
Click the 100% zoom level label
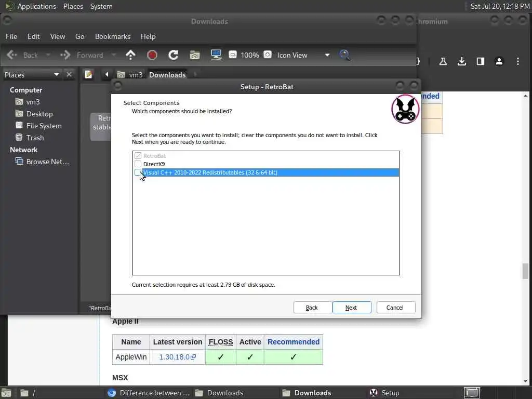click(250, 55)
